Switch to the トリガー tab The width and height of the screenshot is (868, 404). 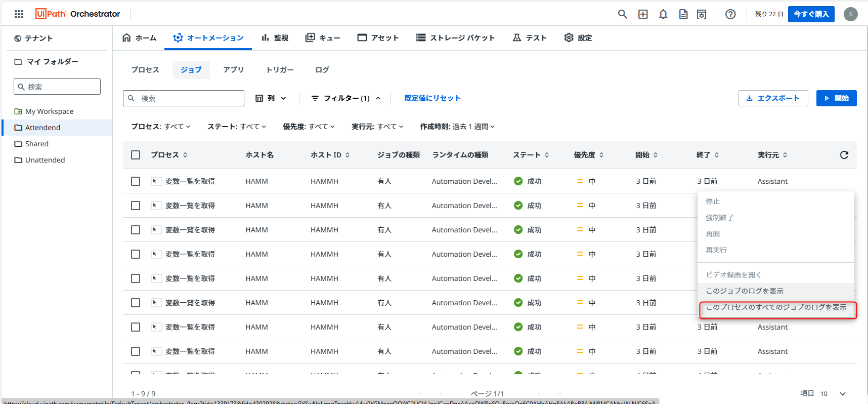pyautogui.click(x=280, y=70)
